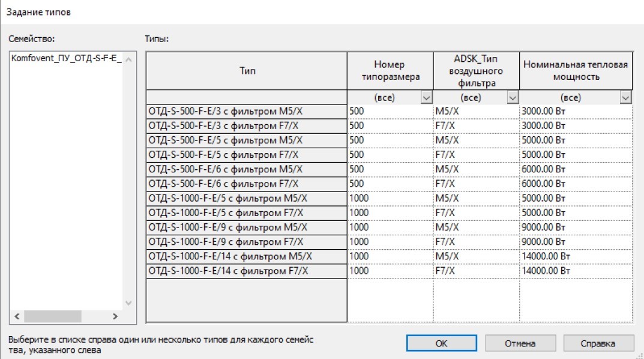Select the Komfovent_ПУ_ОТД-S-F-E_ family entry
This screenshot has height=359, width=644.
66,58
